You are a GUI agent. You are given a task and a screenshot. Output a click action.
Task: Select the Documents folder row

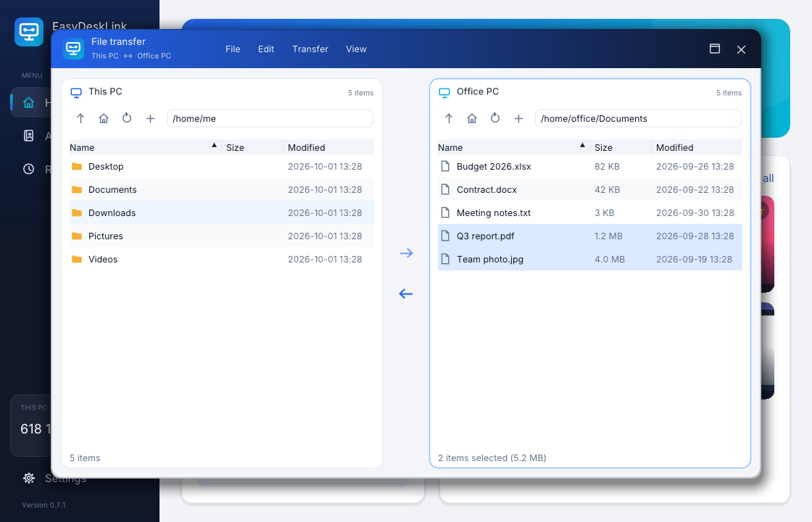pyautogui.click(x=222, y=189)
